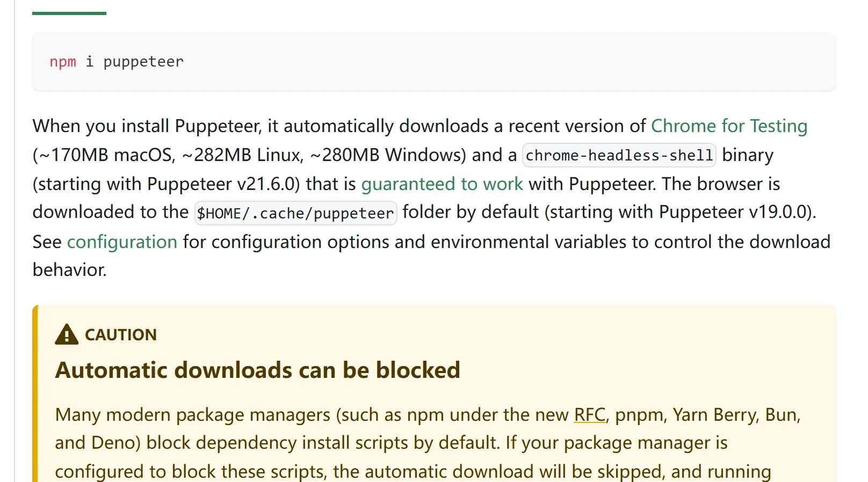Click the word 'behavior.' ending the paragraph
This screenshot has width=868, height=482.
pyautogui.click(x=70, y=270)
